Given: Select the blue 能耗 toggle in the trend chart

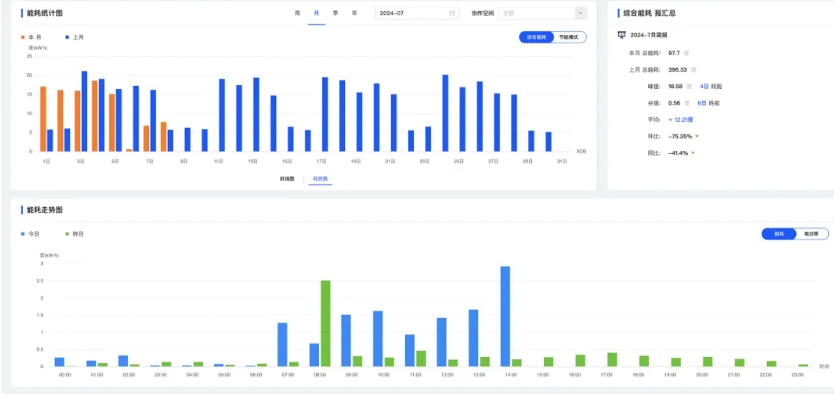Looking at the screenshot, I should tap(779, 234).
